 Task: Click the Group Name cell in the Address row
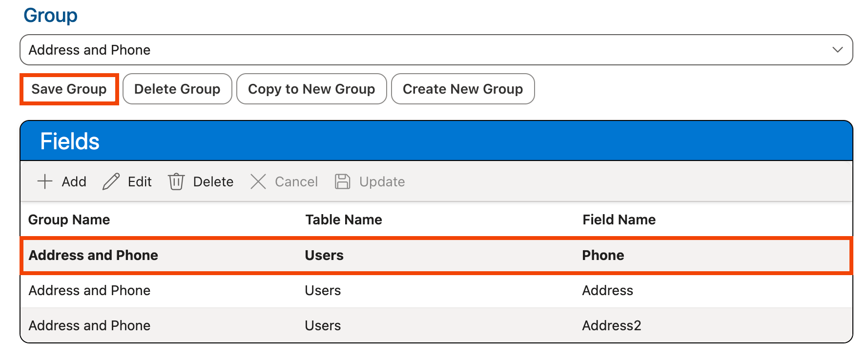click(x=89, y=290)
